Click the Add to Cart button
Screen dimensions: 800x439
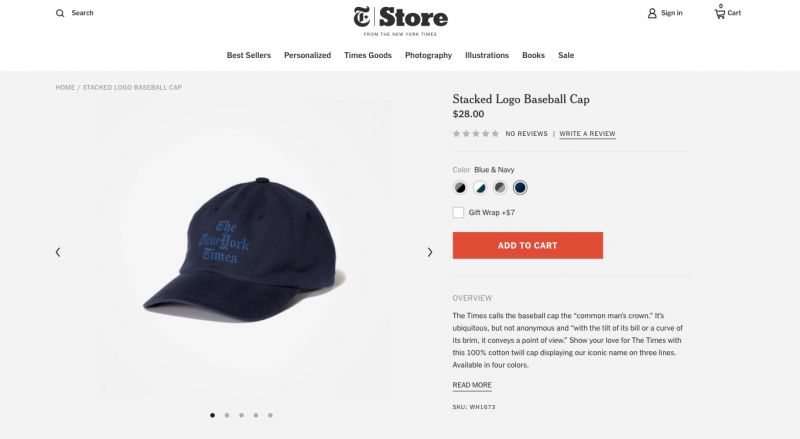coord(528,246)
